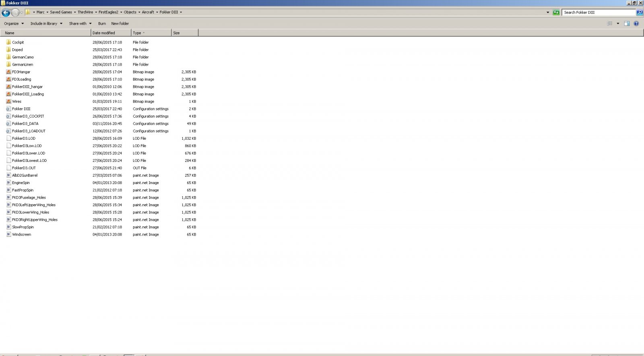Click the 1,032 KB size of FokkerD3.LOD
This screenshot has width=644, height=356.
(189, 139)
